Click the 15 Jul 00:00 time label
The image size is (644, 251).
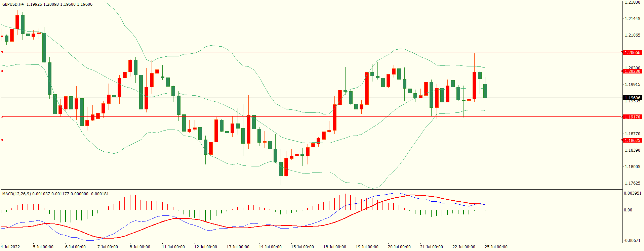[x=302, y=247]
